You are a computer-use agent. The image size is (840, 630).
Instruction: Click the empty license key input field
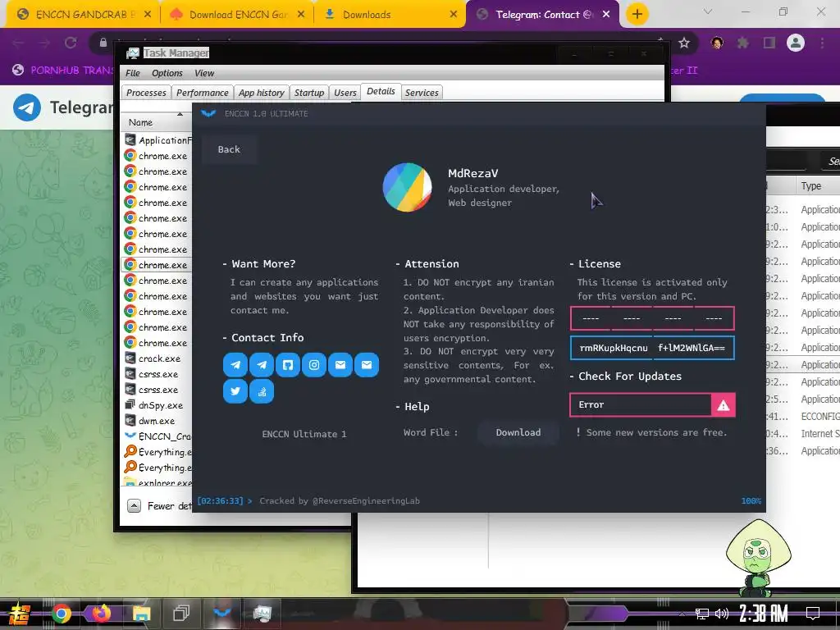(652, 318)
